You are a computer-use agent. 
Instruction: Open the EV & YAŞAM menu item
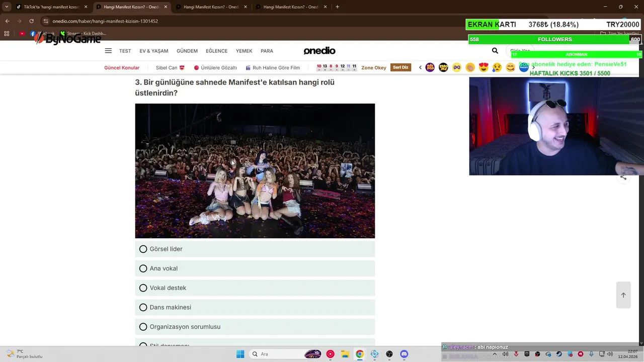pos(154,51)
